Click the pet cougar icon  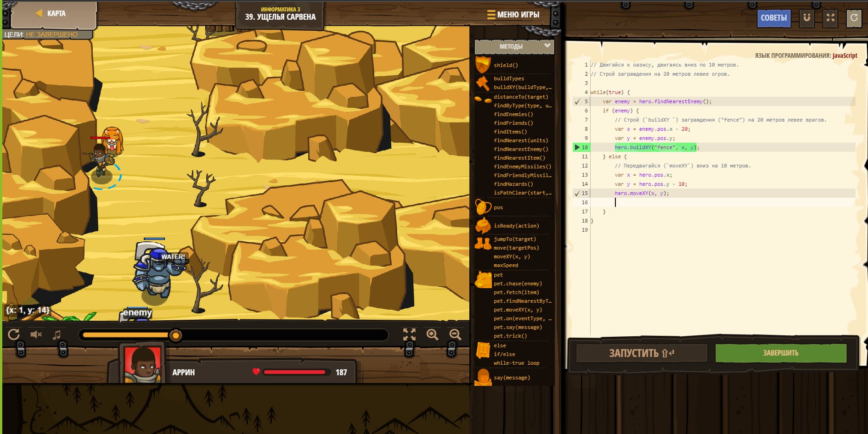[x=483, y=279]
